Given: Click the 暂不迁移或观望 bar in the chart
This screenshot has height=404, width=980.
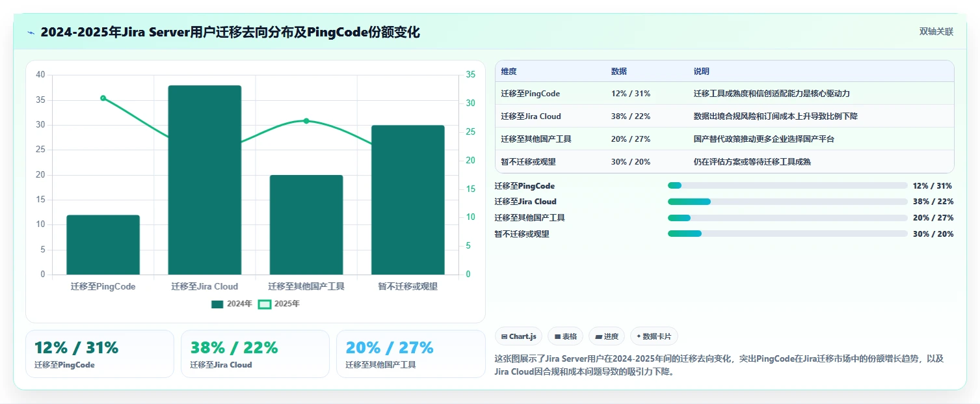Looking at the screenshot, I should [x=408, y=200].
